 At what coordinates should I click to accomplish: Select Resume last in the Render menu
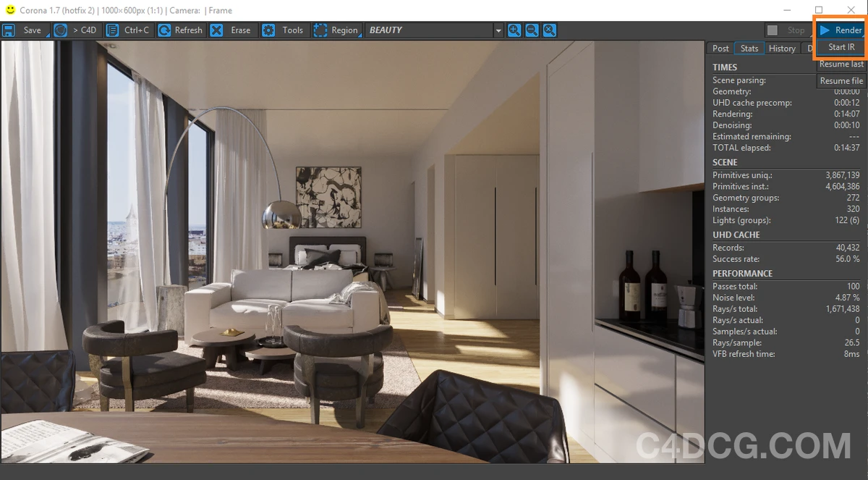point(841,64)
